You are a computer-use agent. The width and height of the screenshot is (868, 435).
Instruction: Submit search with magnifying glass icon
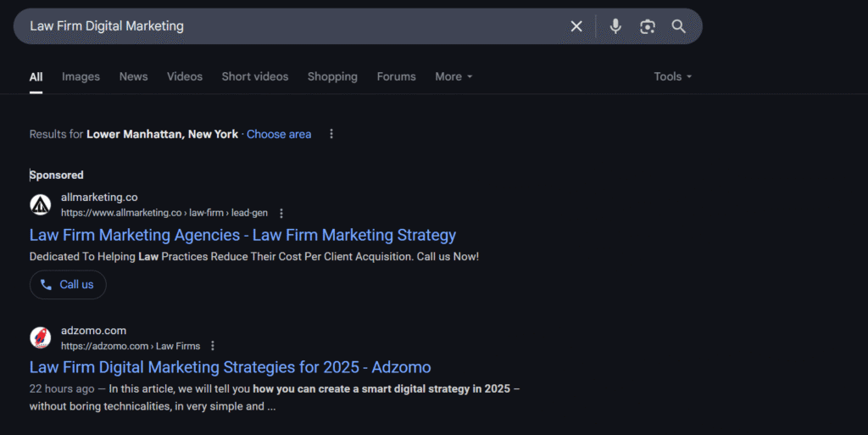[x=679, y=26]
